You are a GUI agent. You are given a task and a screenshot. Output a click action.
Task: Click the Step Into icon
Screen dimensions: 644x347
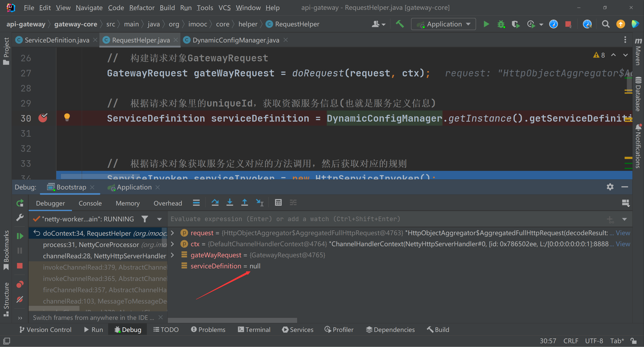pos(230,203)
